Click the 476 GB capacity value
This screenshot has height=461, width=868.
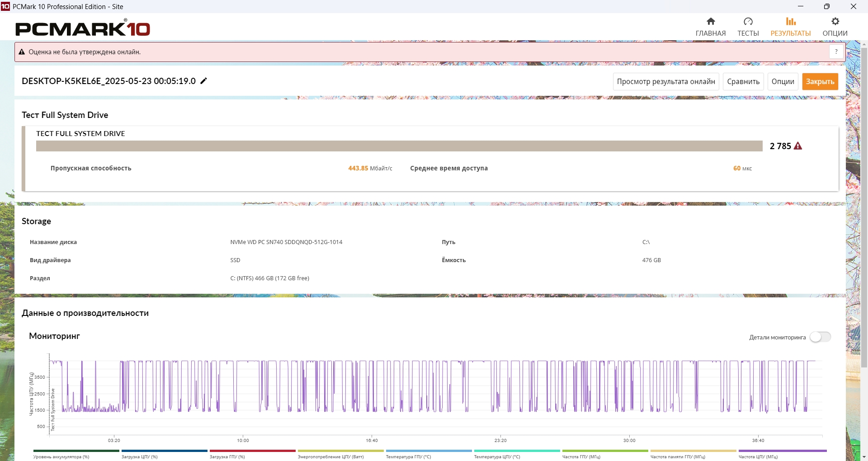tap(651, 260)
